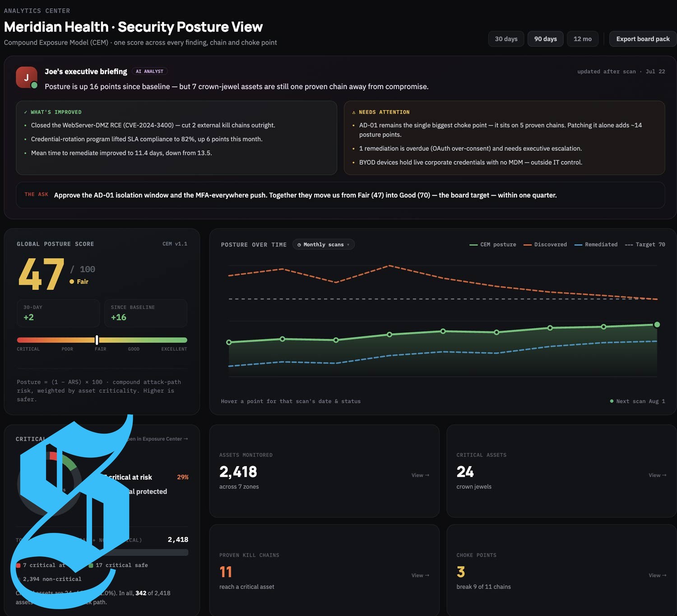Open View link for Critical Assets
677x616 pixels.
point(658,475)
